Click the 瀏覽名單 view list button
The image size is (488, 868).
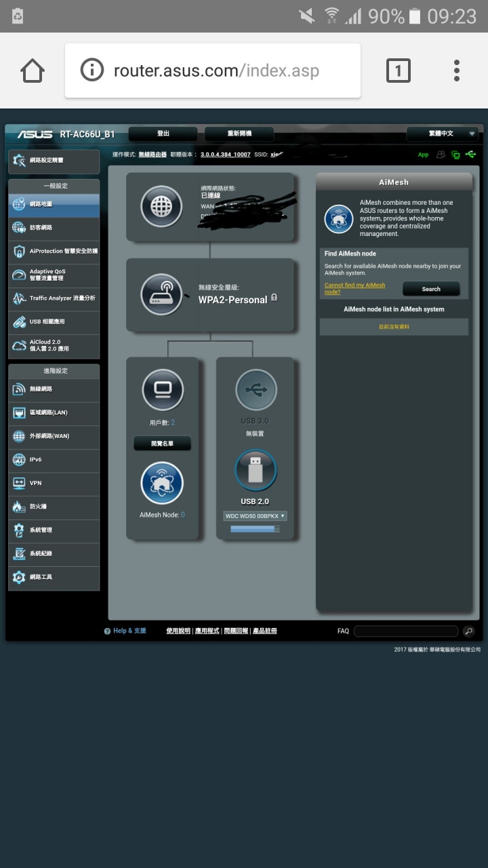click(x=162, y=443)
